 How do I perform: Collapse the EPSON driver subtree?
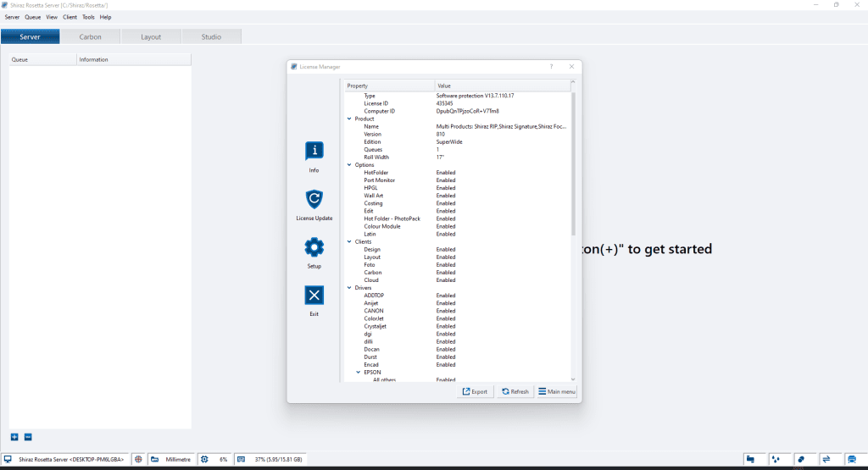coord(359,372)
